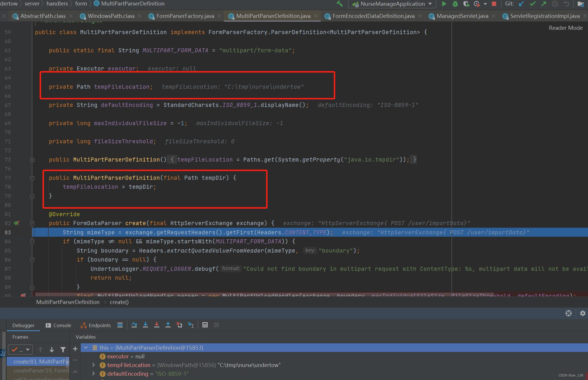Toggle the frames filter funnel icon
Image resolution: width=588 pixels, height=380 pixels.
63,350
